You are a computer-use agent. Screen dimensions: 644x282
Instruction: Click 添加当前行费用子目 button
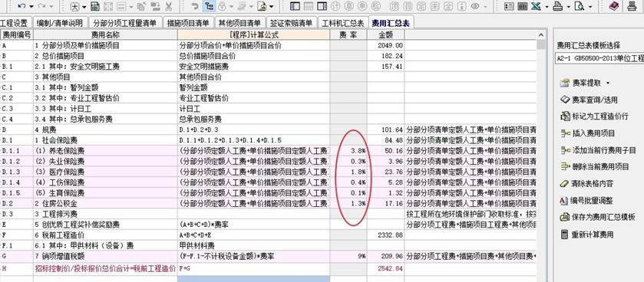point(598,150)
